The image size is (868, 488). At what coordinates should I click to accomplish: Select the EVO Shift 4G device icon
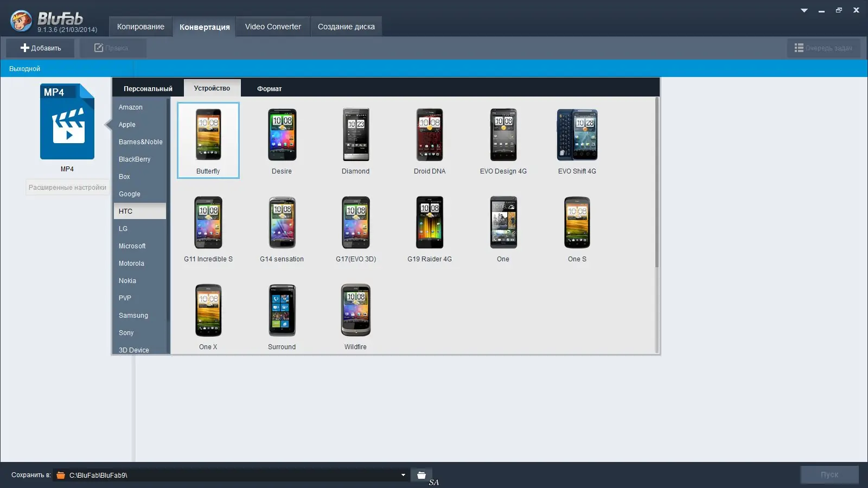click(577, 134)
